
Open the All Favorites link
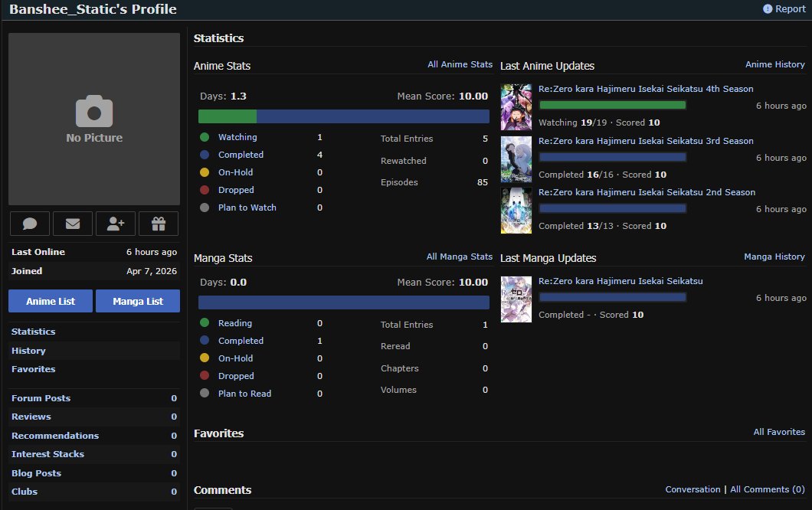pyautogui.click(x=779, y=432)
